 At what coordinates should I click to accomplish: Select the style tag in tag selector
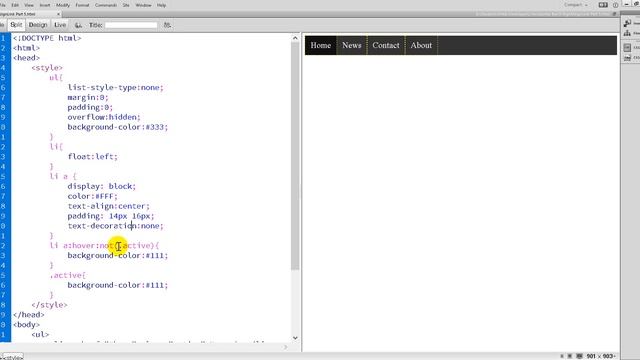[x=12, y=357]
